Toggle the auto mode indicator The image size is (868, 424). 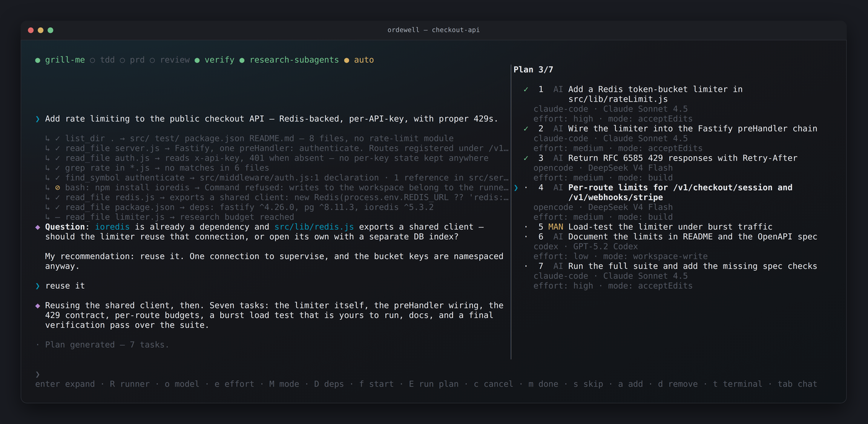[x=359, y=60]
